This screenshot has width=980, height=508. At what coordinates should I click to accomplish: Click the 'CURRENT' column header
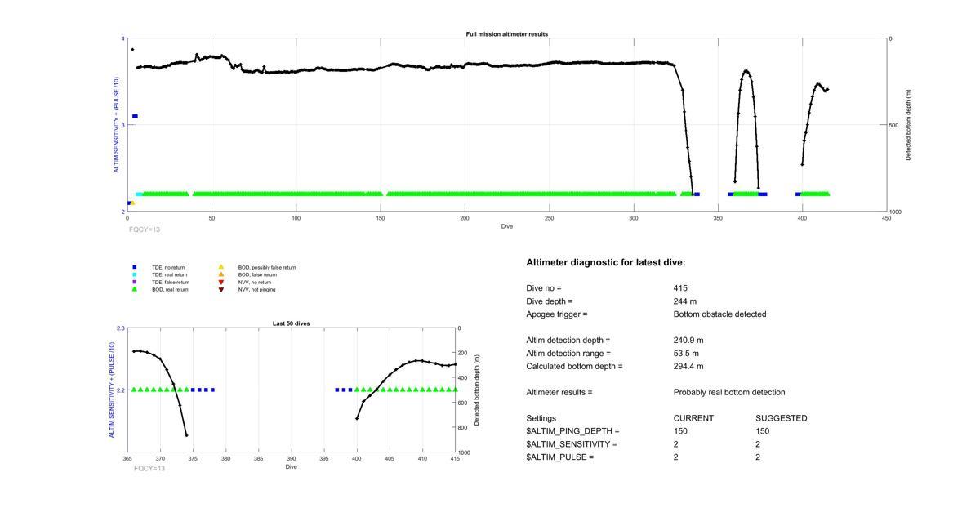coord(693,418)
